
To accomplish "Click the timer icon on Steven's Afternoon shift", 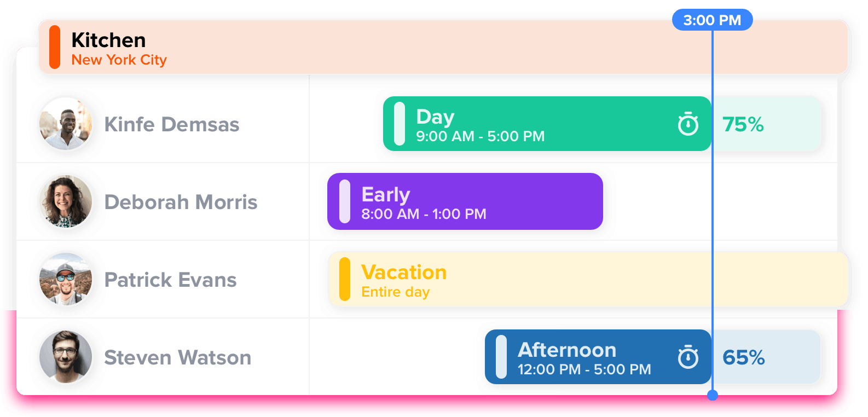I will tap(688, 357).
